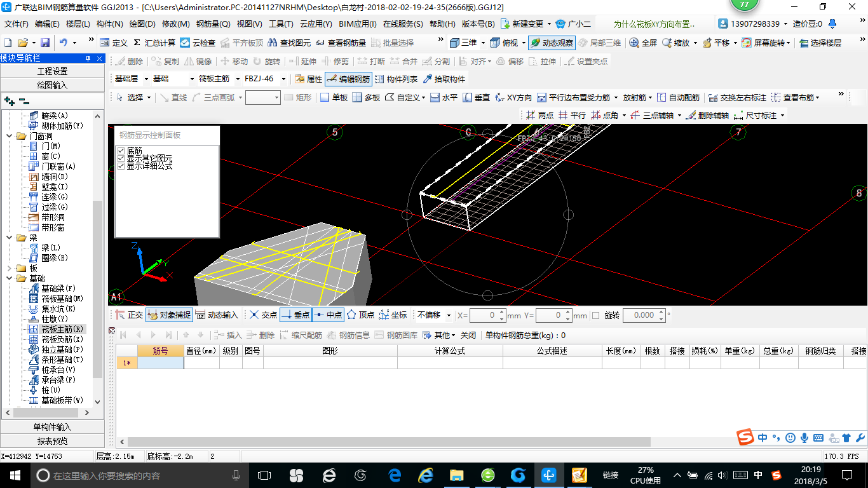Choose 单板 single slab tool
The width and height of the screenshot is (868, 488).
pos(334,97)
